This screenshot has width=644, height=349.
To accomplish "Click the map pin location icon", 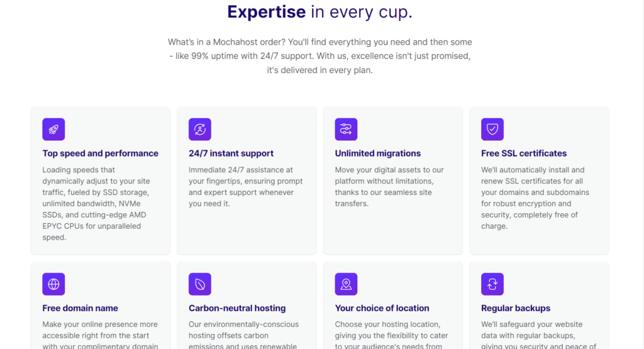I will click(x=346, y=284).
